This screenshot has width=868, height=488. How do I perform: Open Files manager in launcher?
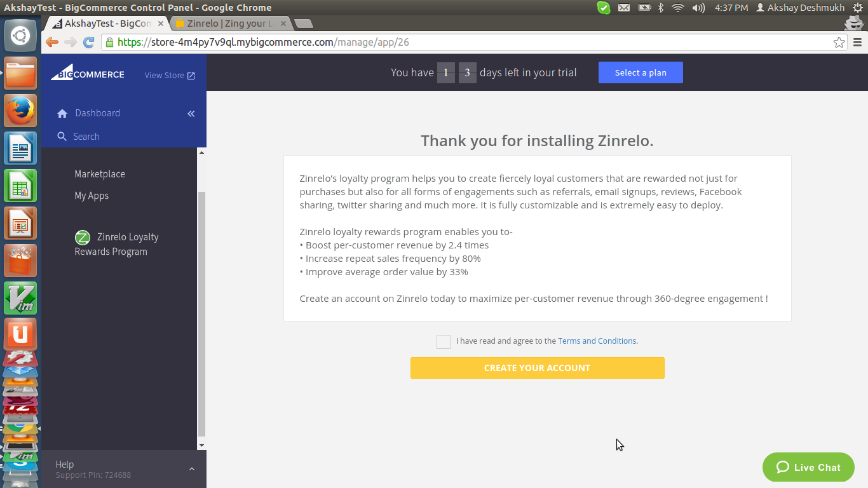[20, 73]
